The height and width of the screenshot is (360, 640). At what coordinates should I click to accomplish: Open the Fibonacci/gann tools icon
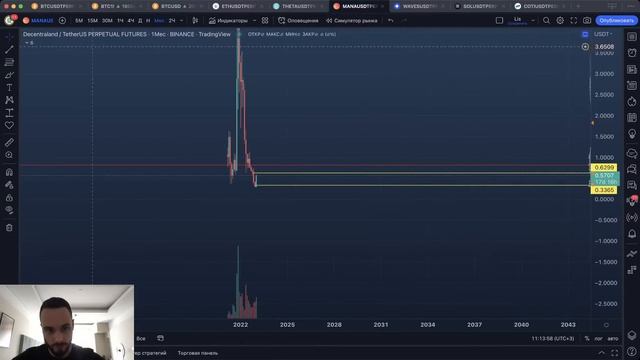pos(9,62)
